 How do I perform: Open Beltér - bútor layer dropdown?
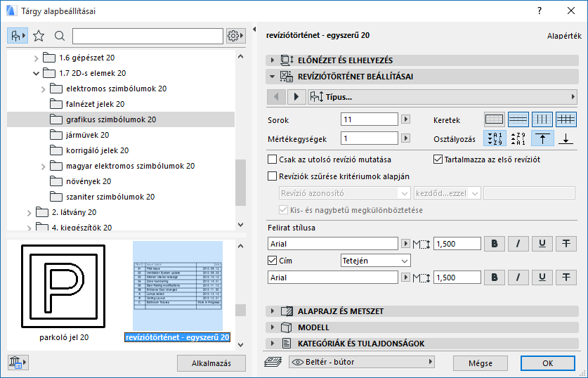(362, 362)
